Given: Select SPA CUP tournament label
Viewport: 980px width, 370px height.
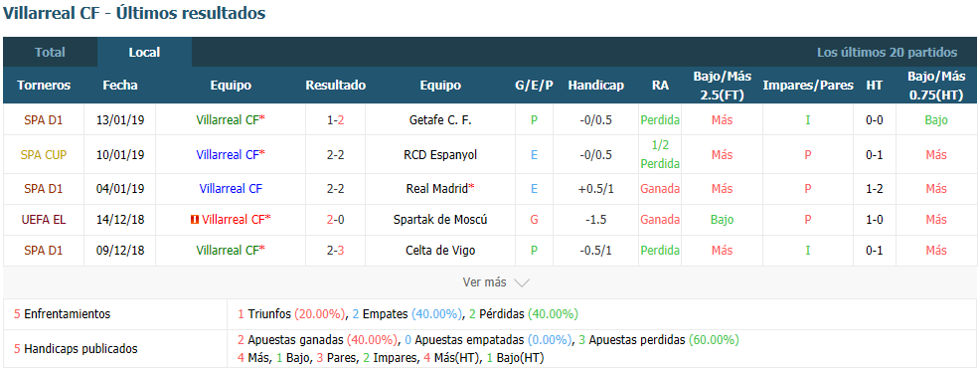Looking at the screenshot, I should tap(44, 154).
